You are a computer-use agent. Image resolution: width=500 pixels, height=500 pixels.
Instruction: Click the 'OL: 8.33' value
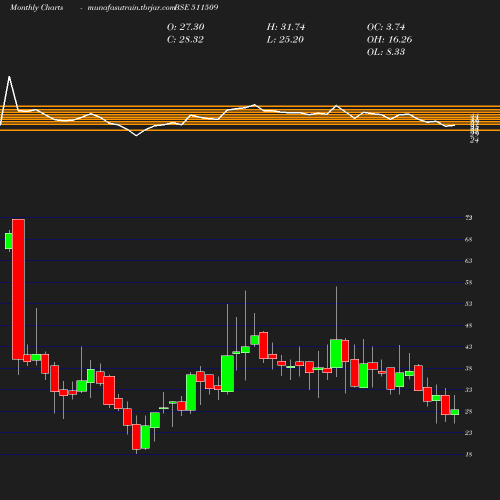coord(386,52)
